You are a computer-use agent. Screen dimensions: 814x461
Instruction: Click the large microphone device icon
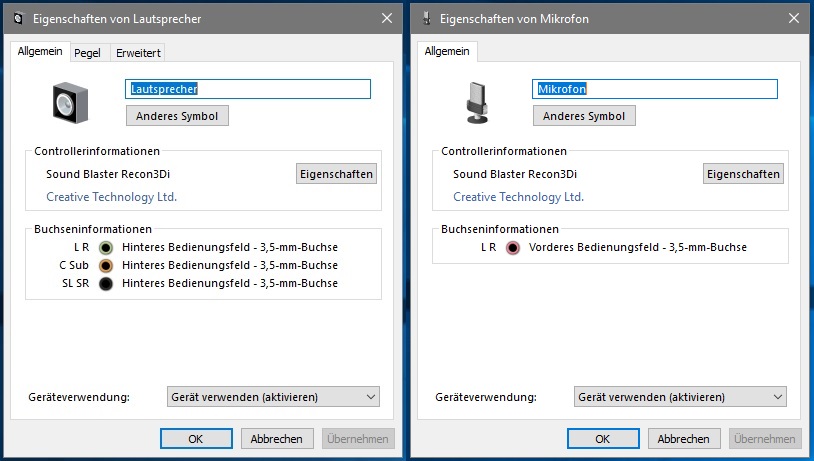click(477, 103)
